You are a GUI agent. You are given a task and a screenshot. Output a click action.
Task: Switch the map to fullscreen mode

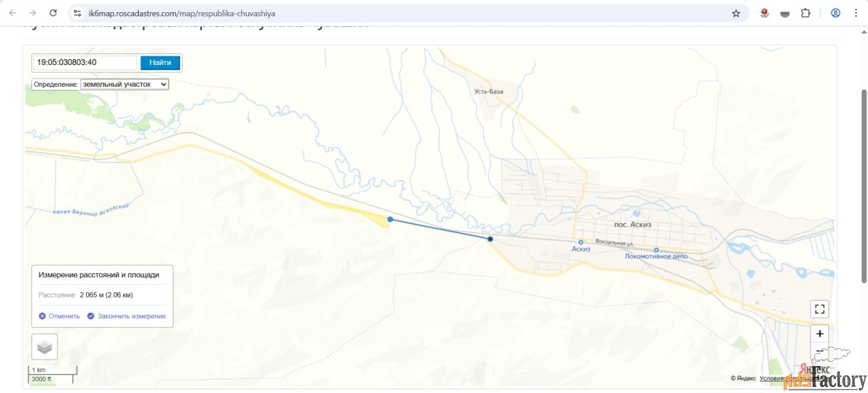(819, 310)
